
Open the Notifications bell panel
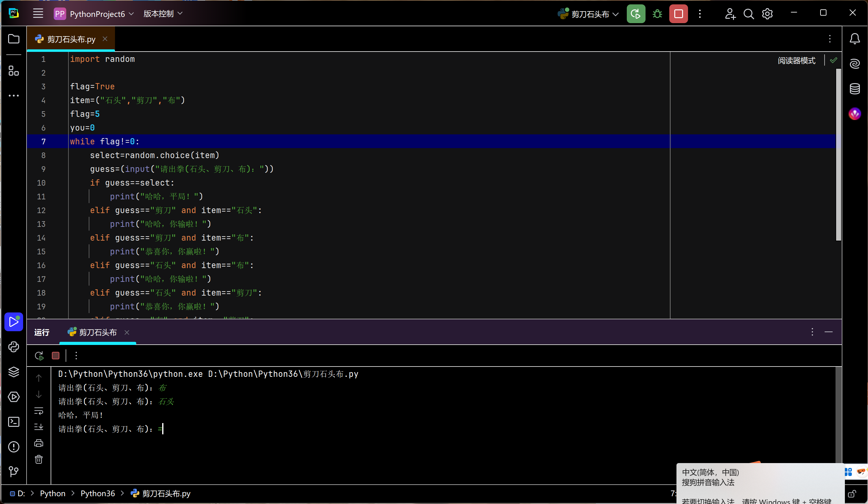pyautogui.click(x=855, y=38)
